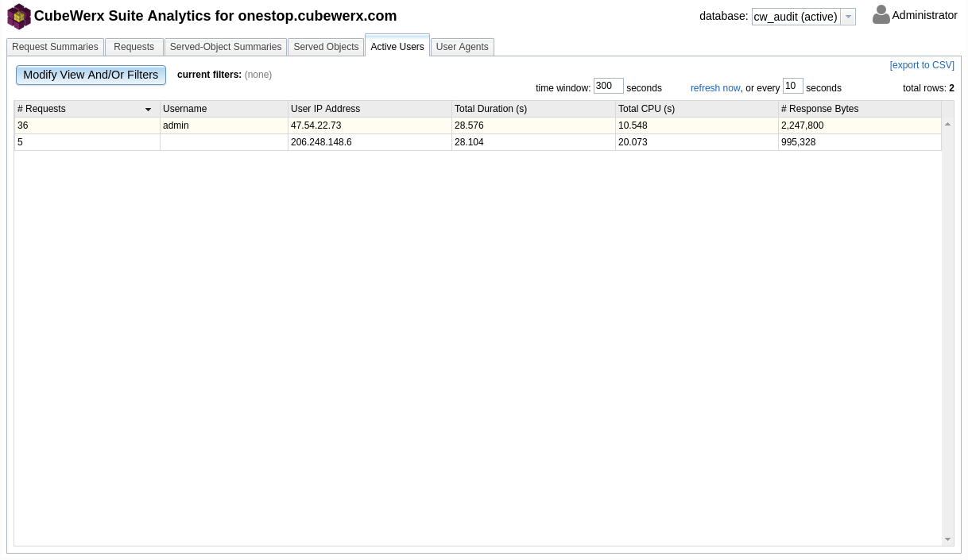Click total duration value 28.576
Image resolution: width=968 pixels, height=560 pixels.
(x=533, y=126)
